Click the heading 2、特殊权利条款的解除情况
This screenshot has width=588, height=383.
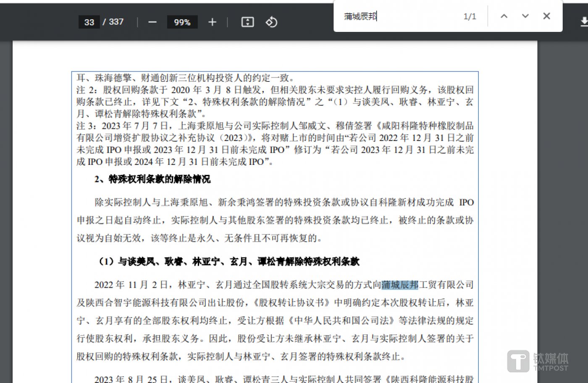coord(152,179)
